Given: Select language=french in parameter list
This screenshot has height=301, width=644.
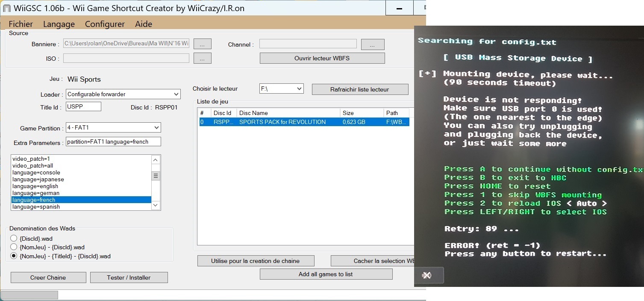Looking at the screenshot, I should click(x=81, y=200).
